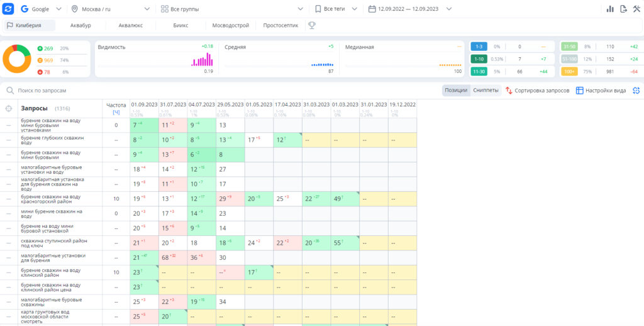Click the target crosshair icon in table header
The width and height of the screenshot is (644, 326).
coord(8,108)
